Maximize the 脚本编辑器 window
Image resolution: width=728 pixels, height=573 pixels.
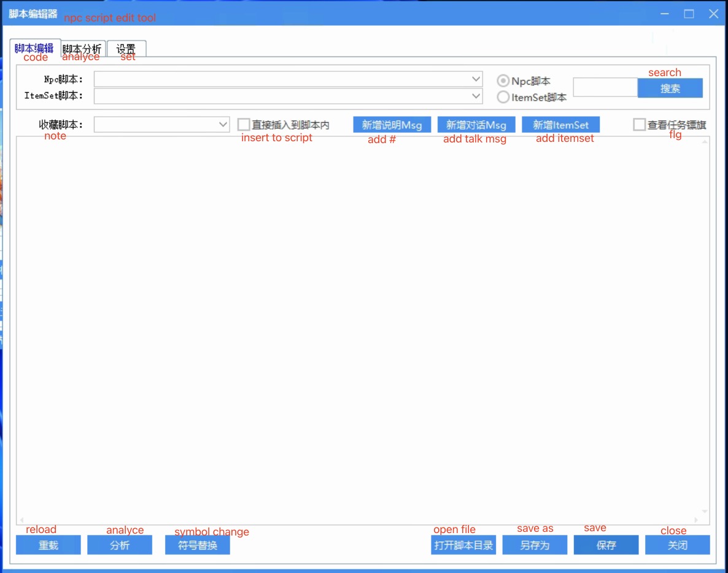click(689, 14)
